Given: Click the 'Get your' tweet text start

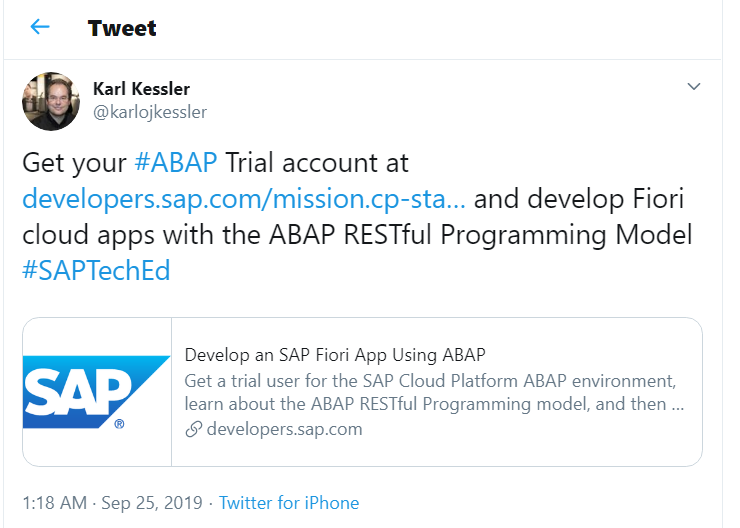Looking at the screenshot, I should tap(74, 163).
